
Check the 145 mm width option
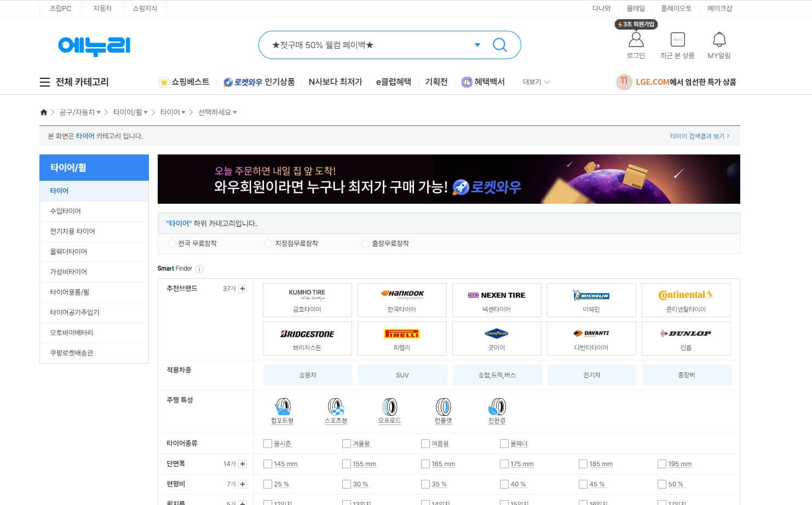(268, 464)
